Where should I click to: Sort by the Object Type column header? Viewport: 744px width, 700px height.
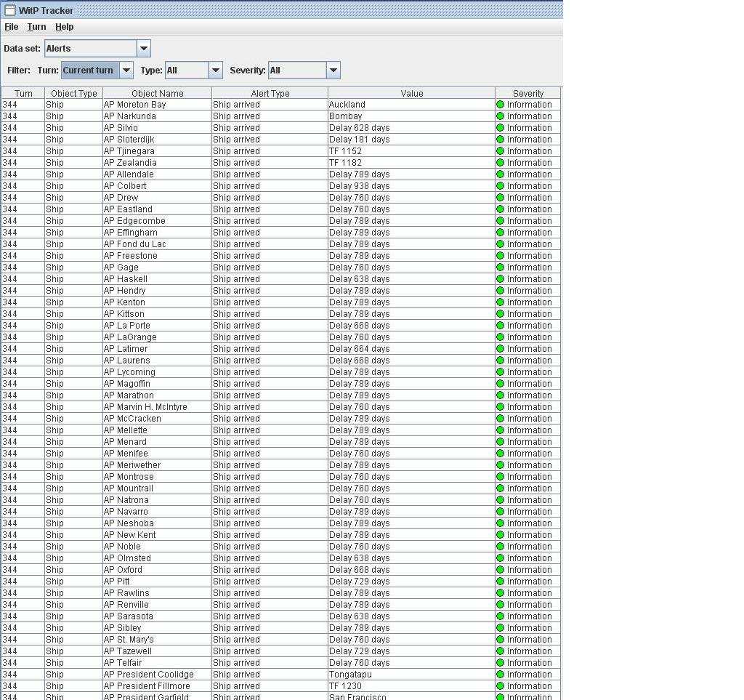[x=74, y=93]
